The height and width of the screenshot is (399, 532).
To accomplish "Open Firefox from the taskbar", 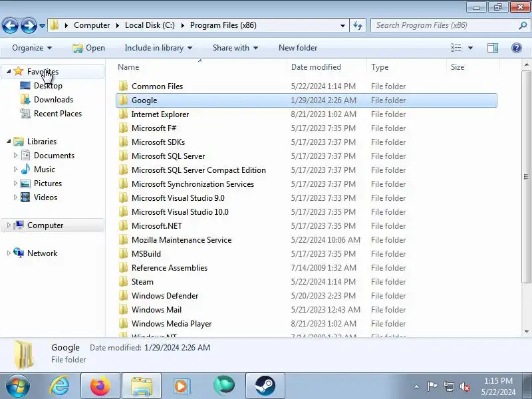I will click(x=100, y=386).
